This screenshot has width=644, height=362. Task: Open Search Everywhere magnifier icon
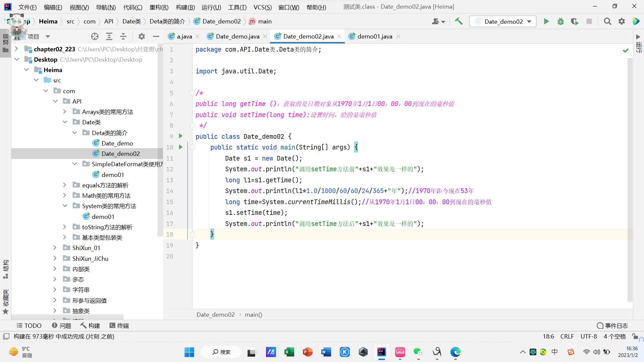tap(607, 21)
